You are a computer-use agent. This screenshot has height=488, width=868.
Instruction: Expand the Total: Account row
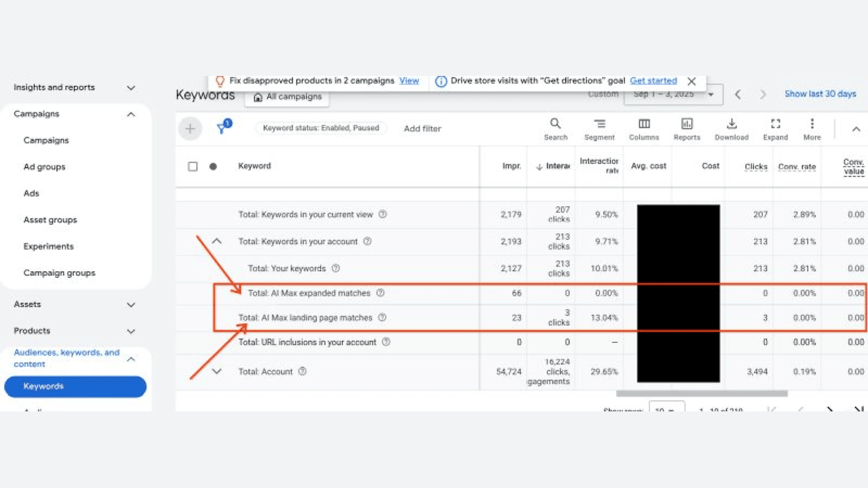216,371
